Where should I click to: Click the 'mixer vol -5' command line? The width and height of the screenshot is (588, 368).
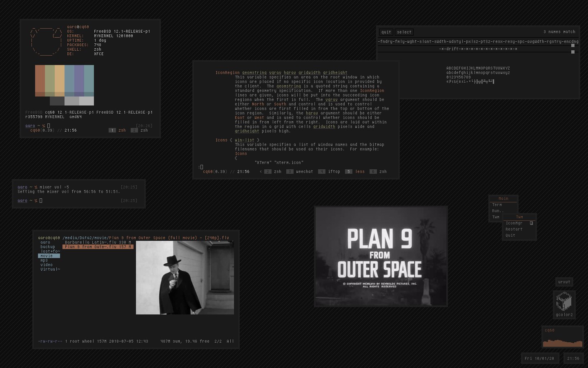(x=54, y=187)
